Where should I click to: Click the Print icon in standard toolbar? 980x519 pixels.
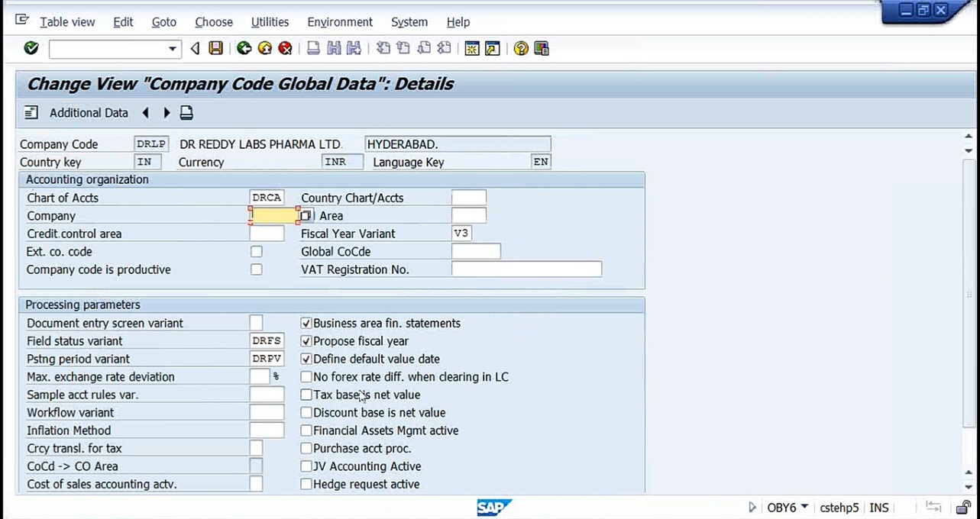(x=313, y=48)
